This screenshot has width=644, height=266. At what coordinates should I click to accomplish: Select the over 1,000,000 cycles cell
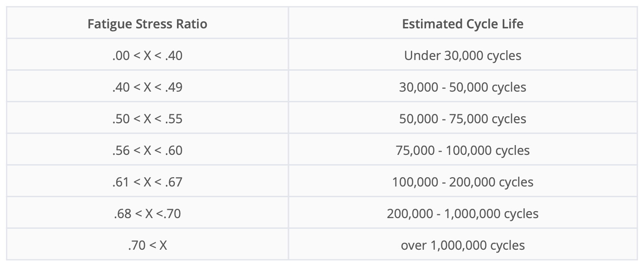tap(462, 245)
